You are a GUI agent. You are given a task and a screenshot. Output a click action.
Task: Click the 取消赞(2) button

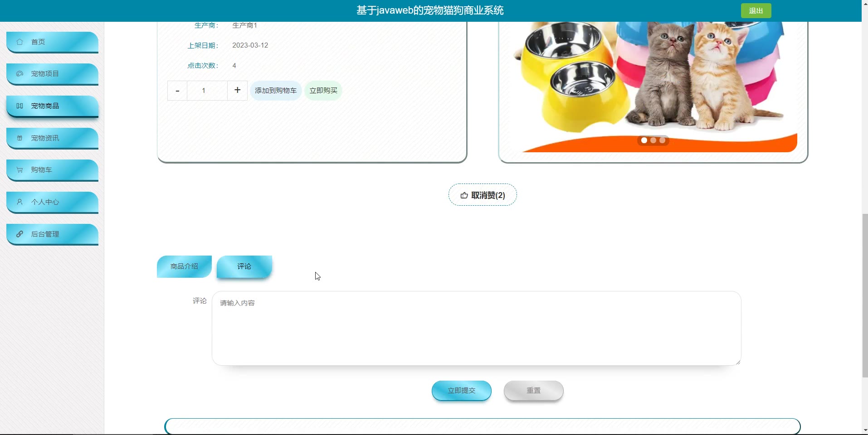point(483,195)
